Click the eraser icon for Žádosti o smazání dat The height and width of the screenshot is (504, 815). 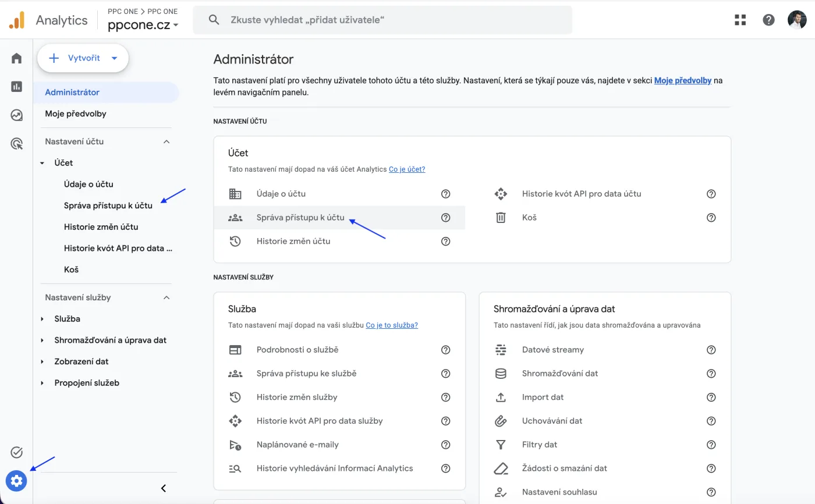click(x=501, y=468)
